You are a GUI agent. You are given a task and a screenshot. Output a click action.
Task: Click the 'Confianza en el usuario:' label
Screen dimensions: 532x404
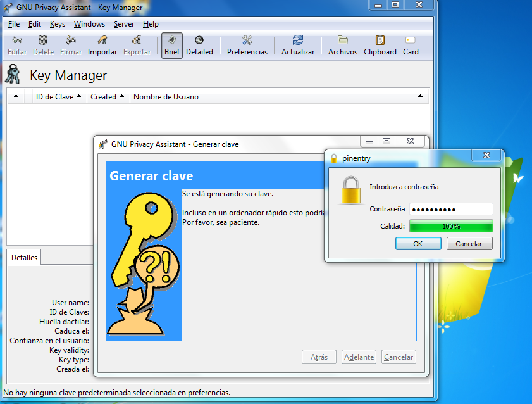tap(49, 341)
